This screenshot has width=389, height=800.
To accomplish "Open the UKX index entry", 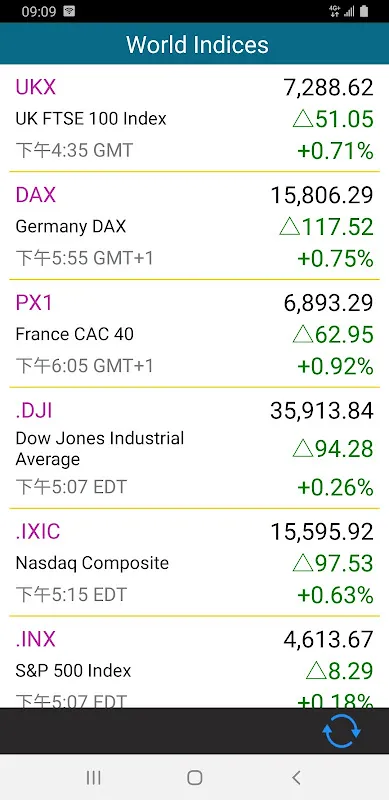I will pos(194,118).
